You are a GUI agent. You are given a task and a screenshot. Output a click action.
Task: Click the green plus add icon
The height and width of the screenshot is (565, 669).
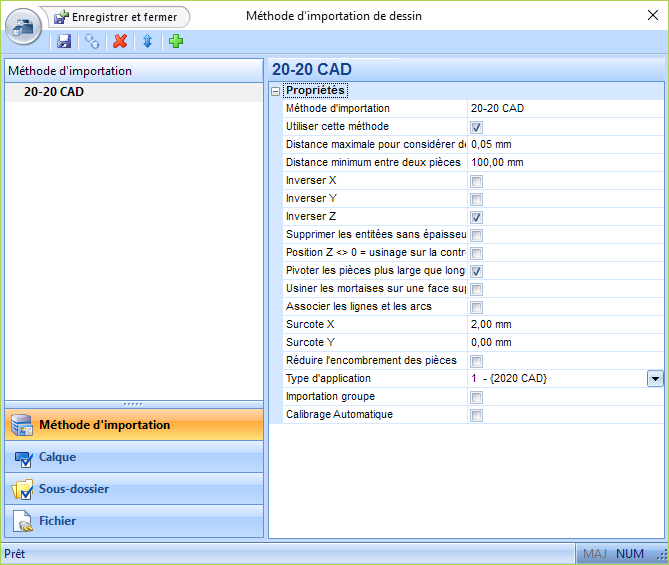[x=176, y=42]
